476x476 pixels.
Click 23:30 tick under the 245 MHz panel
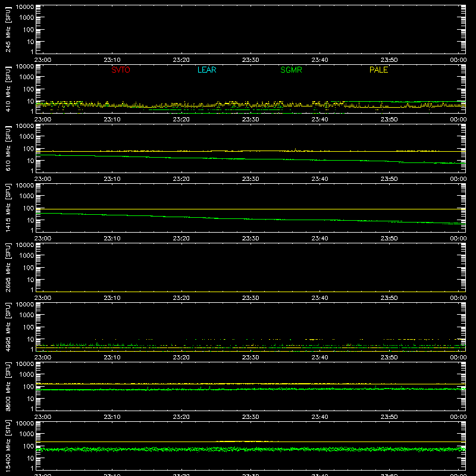click(250, 60)
